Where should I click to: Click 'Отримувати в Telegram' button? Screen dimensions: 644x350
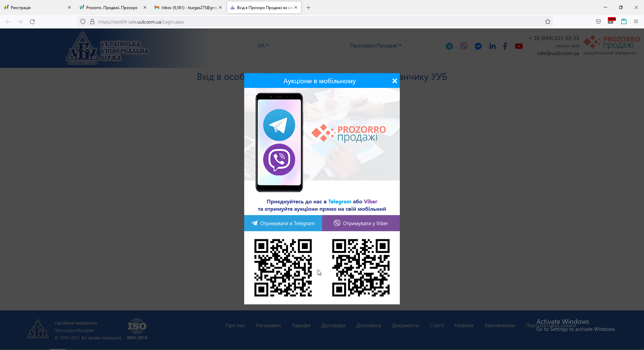283,223
